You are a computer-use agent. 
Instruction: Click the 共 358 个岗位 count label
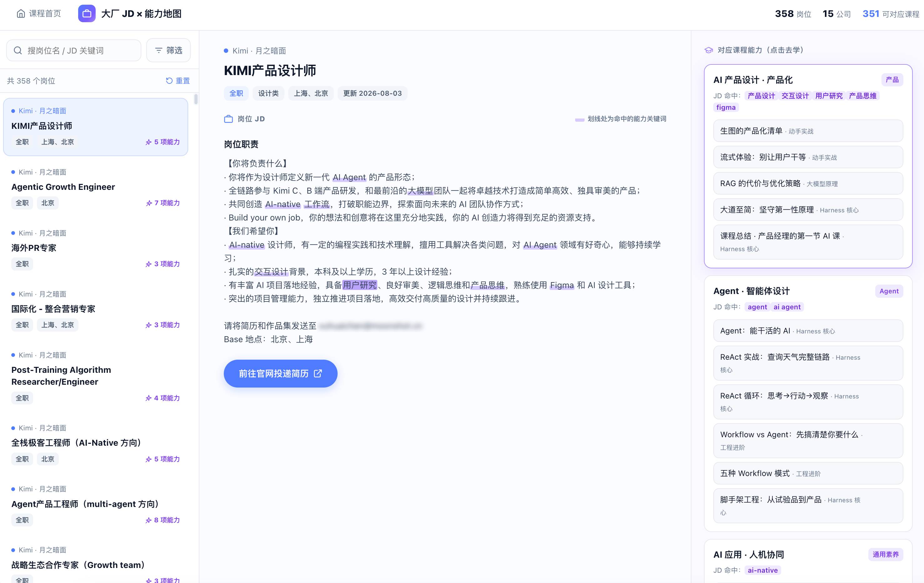point(31,81)
